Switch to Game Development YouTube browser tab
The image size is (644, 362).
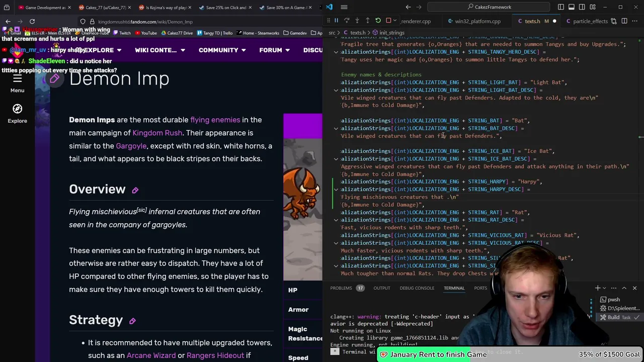45,8
